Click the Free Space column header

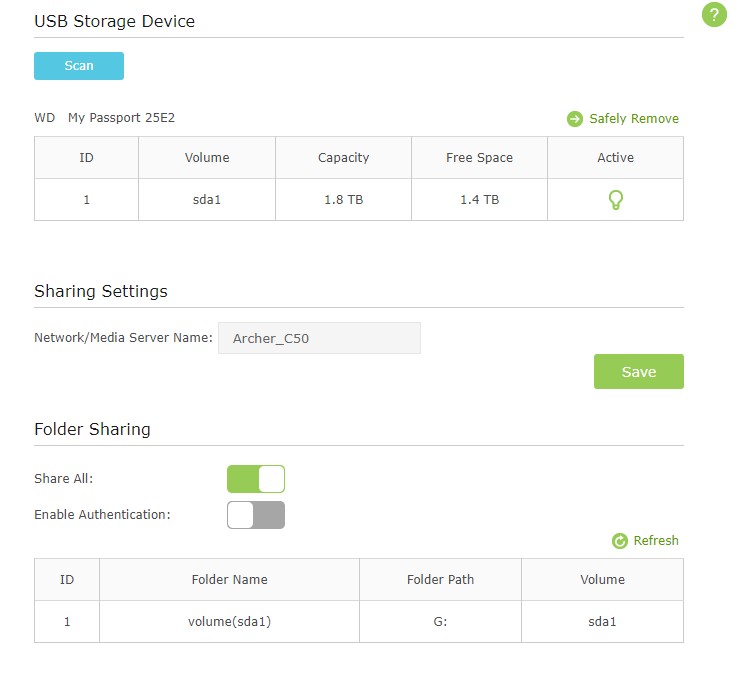pos(479,158)
